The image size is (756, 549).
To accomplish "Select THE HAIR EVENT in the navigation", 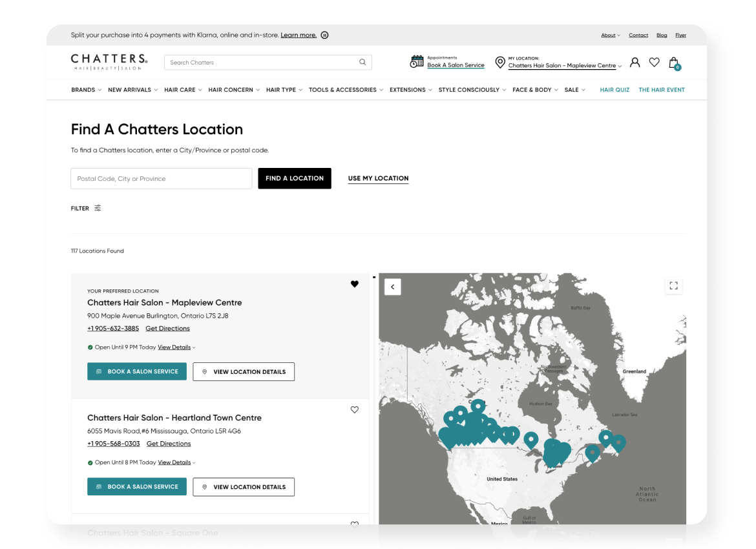I will pos(662,90).
